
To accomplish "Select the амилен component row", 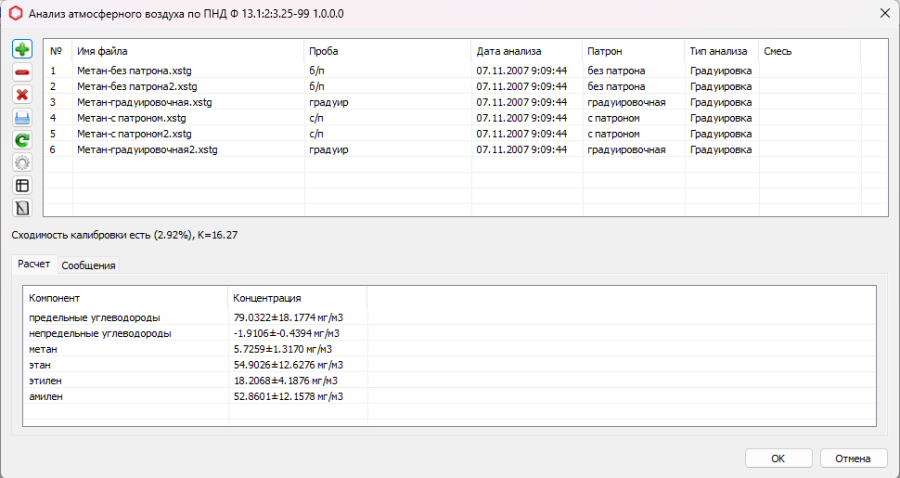I will tap(46, 397).
